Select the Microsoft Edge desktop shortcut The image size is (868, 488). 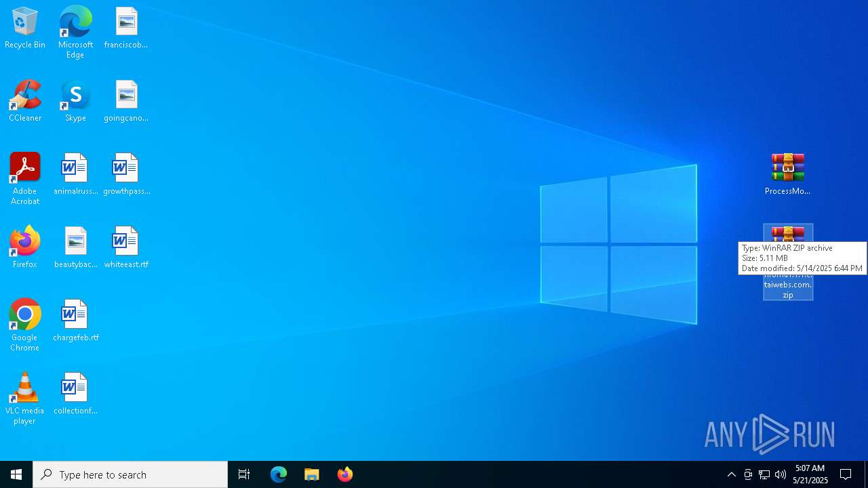(x=75, y=33)
